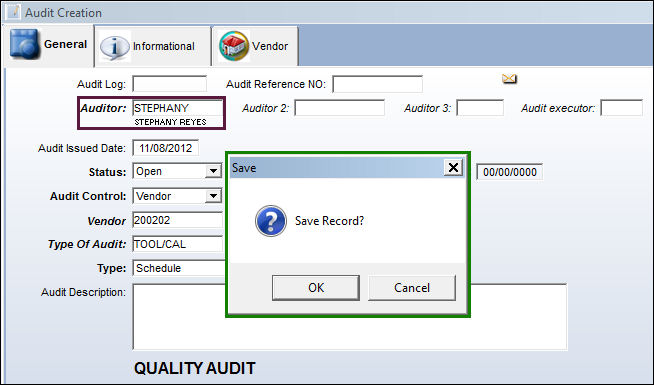
Task: Open the Status combo box showing Open
Action: click(177, 171)
